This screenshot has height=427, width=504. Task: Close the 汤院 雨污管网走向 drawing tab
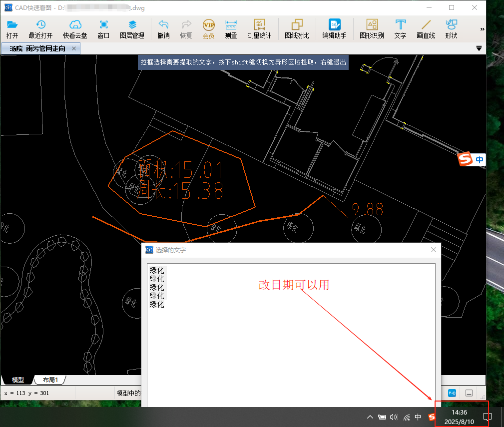click(74, 48)
